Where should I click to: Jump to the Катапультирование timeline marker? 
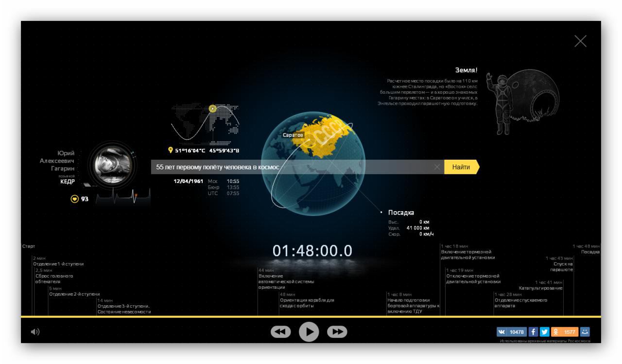tap(541, 285)
